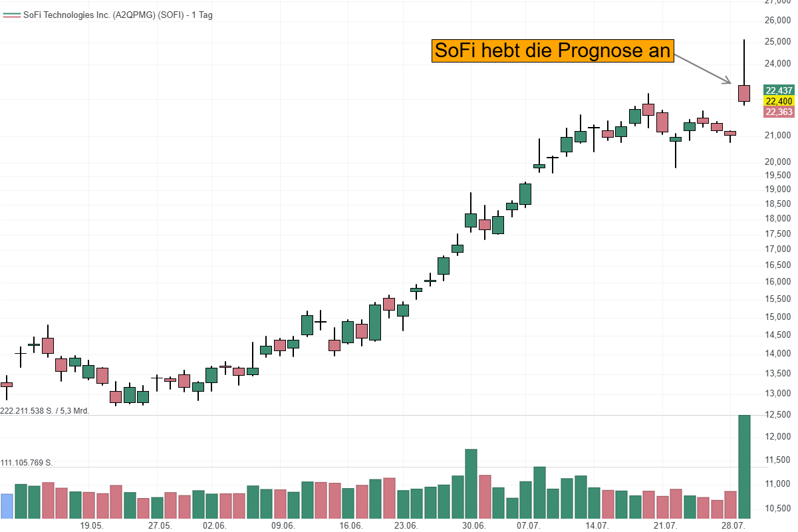Click the 11,000 price axis label
Screen dimensions: 798x532
(778, 484)
